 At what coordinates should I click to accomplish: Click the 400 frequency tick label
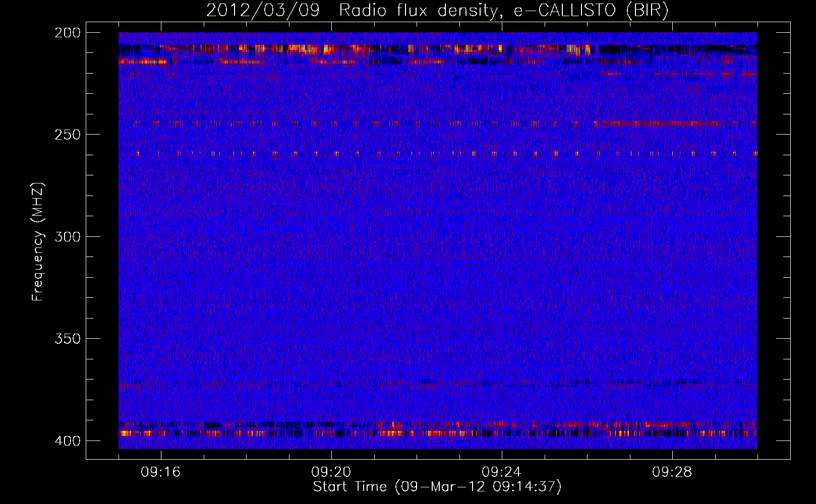(67, 441)
